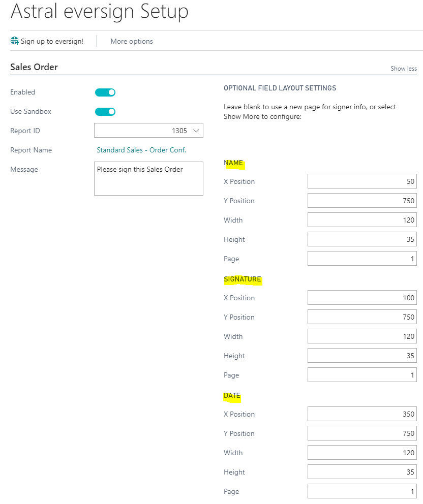
Task: Open the Standard Sales - Order Conf. link
Action: [x=141, y=150]
